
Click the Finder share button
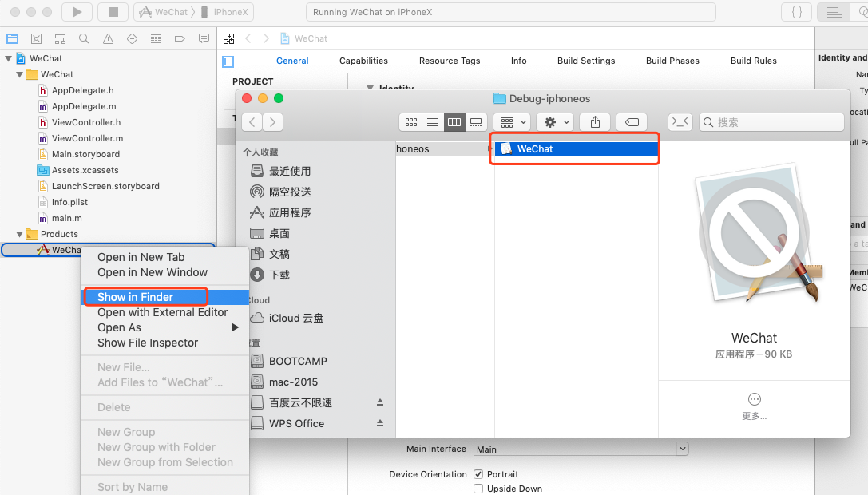tap(595, 122)
